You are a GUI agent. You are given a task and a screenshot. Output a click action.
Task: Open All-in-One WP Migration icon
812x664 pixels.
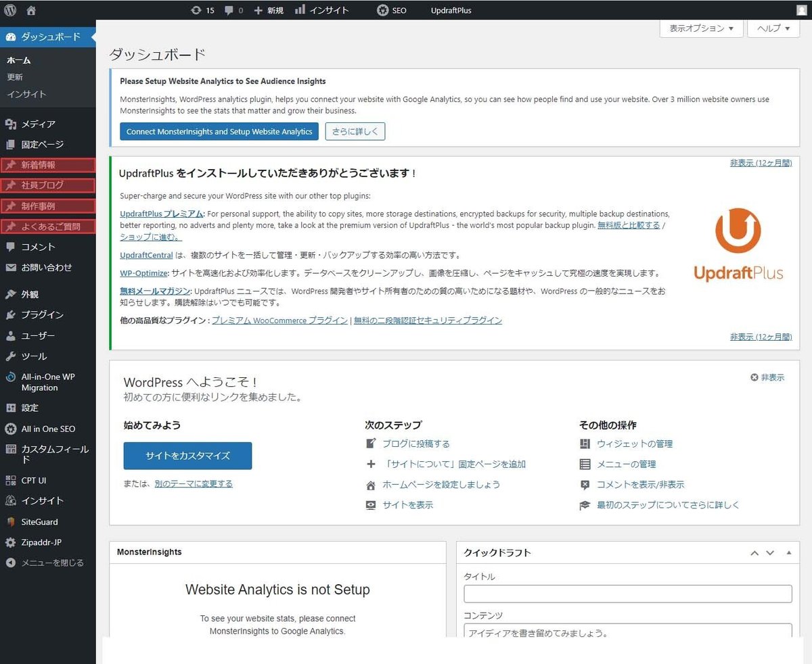click(10, 377)
